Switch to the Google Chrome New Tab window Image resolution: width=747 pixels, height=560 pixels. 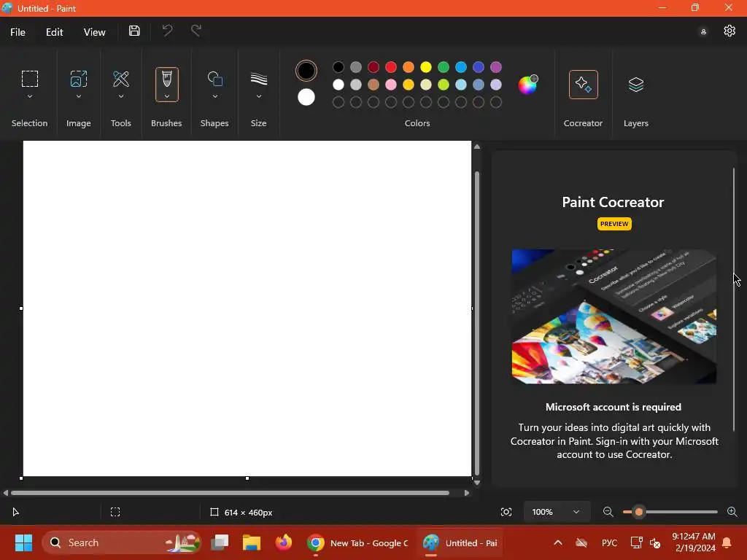358,542
